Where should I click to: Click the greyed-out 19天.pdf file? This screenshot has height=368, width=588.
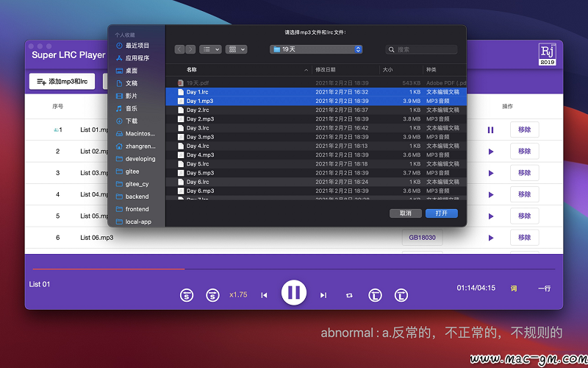[316, 83]
